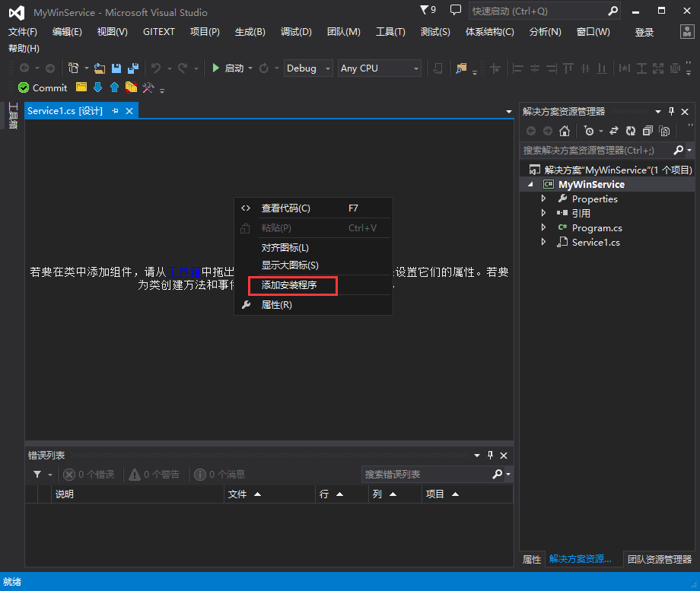Open the Any CPU platform dropdown
Image resolution: width=700 pixels, height=591 pixels.
(379, 68)
